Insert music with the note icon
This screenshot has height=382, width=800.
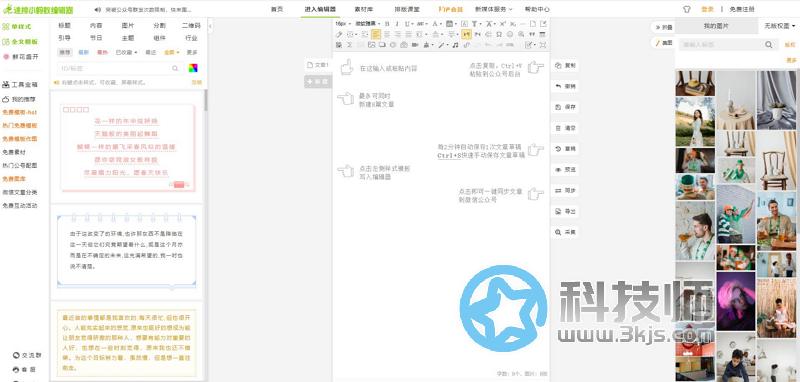click(455, 45)
